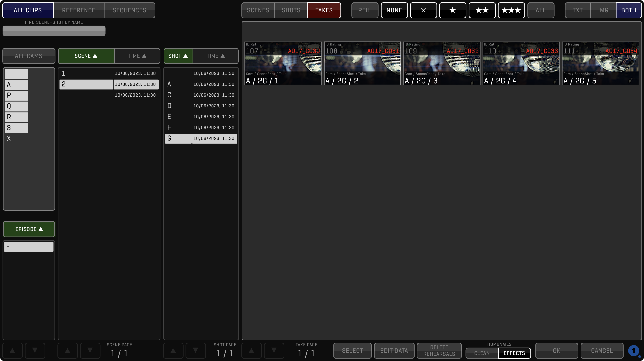Filter takes by one-star rating
The height and width of the screenshot is (361, 644).
click(452, 10)
